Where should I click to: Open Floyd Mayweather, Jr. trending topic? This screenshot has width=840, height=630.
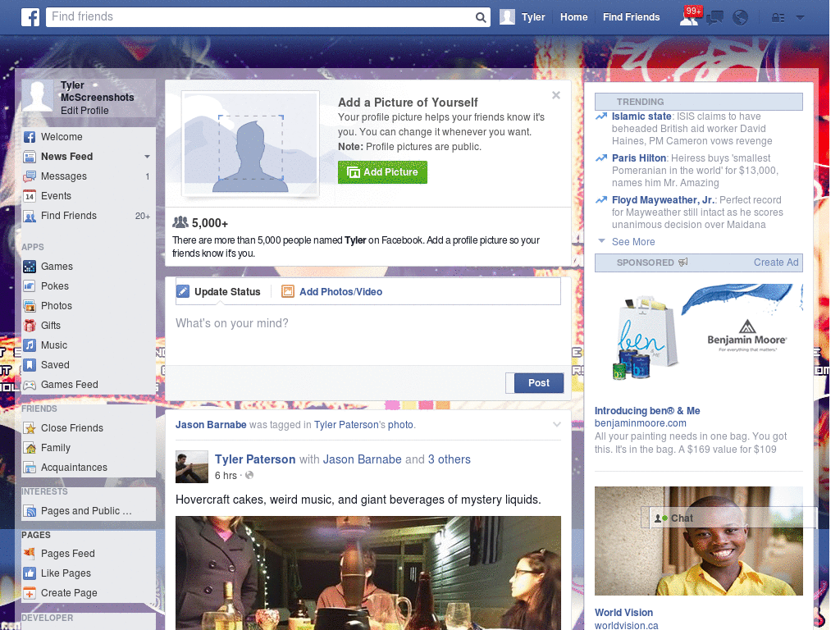pos(663,200)
